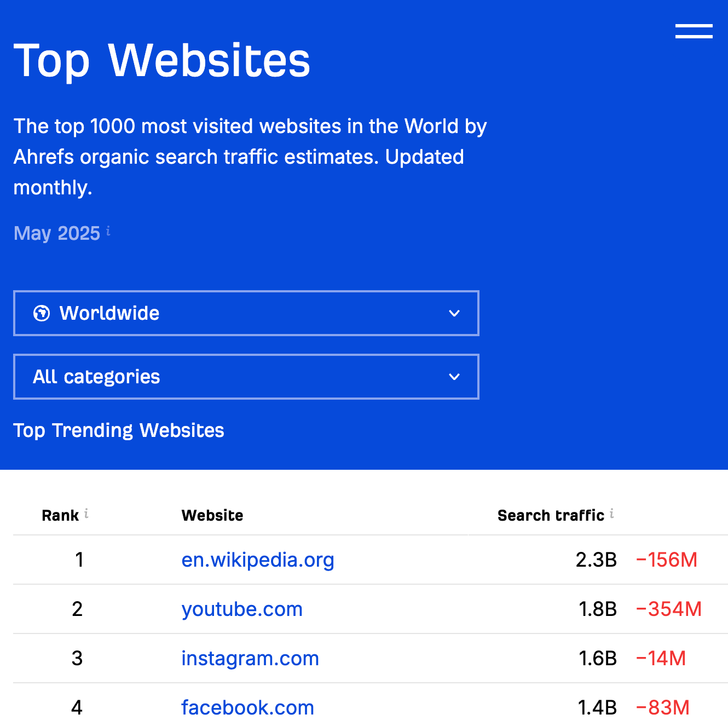
Task: Click the Website column header
Action: [x=212, y=515]
